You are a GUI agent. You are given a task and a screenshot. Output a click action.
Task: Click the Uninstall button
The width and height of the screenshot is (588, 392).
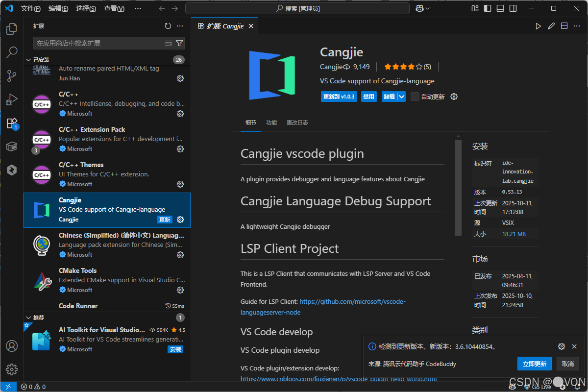(x=390, y=97)
